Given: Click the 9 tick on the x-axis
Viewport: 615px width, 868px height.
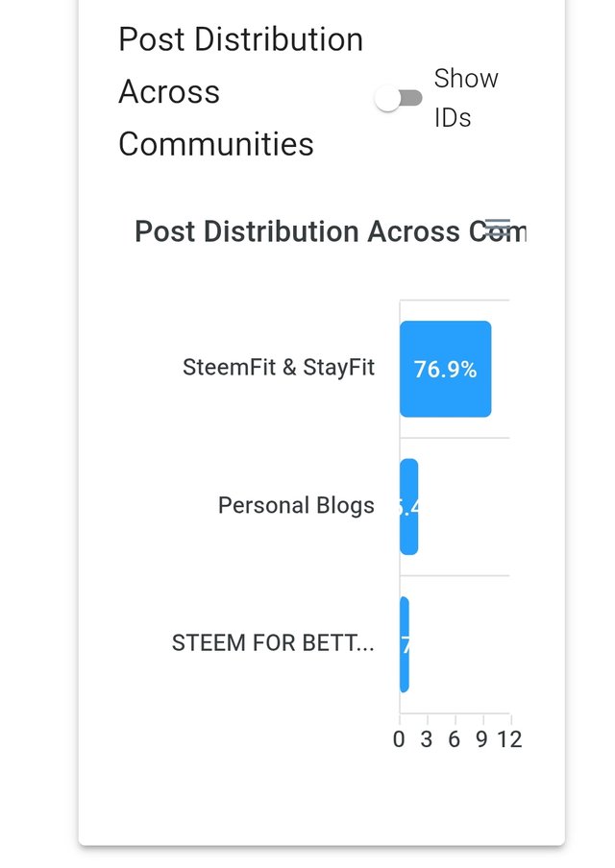Looking at the screenshot, I should point(482,739).
